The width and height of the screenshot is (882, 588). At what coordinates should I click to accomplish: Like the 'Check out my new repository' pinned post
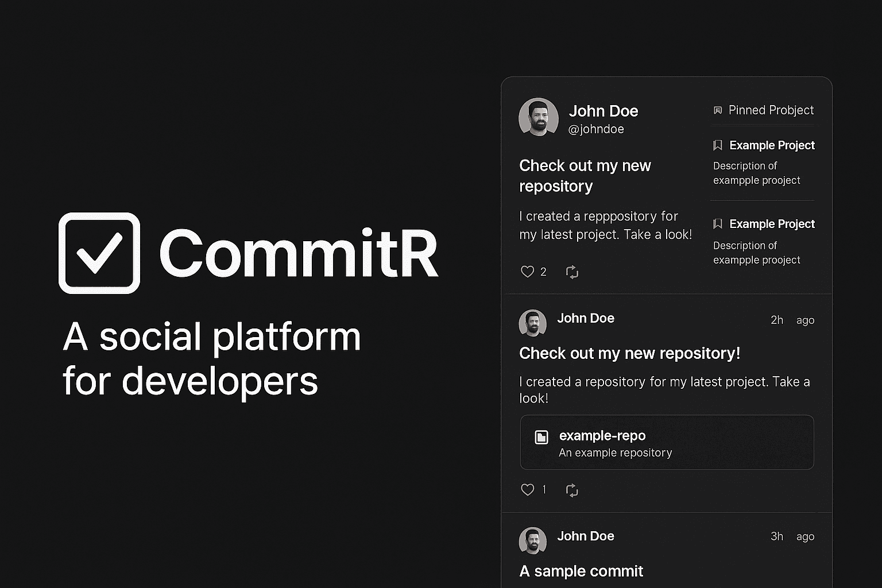pos(527,272)
